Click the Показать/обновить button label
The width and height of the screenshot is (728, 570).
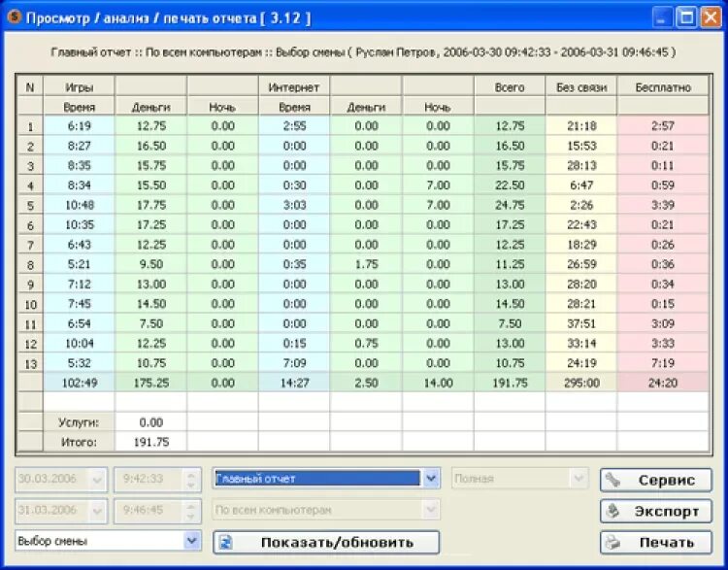[x=337, y=542]
